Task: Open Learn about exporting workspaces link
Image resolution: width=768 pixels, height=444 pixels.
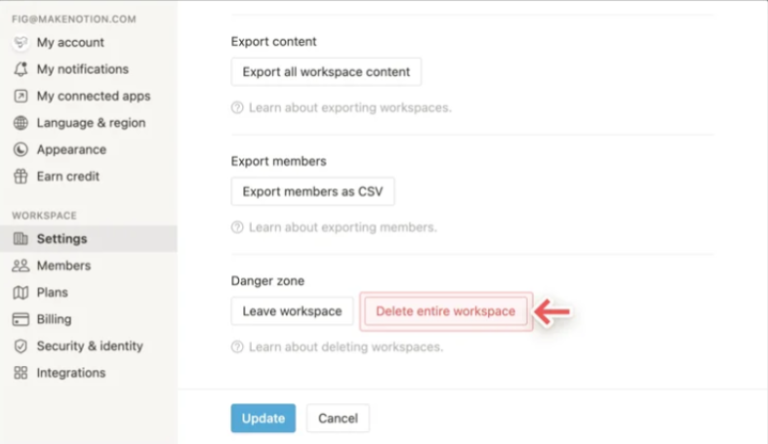Action: [349, 108]
